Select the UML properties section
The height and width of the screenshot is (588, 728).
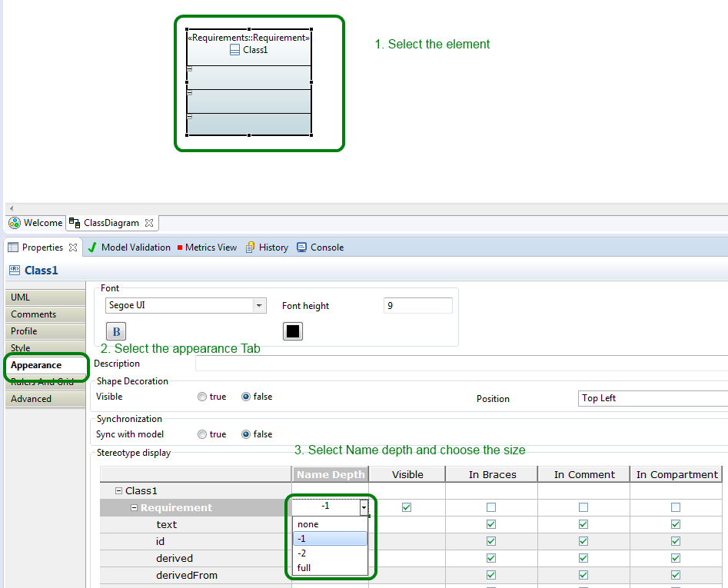pos(45,297)
